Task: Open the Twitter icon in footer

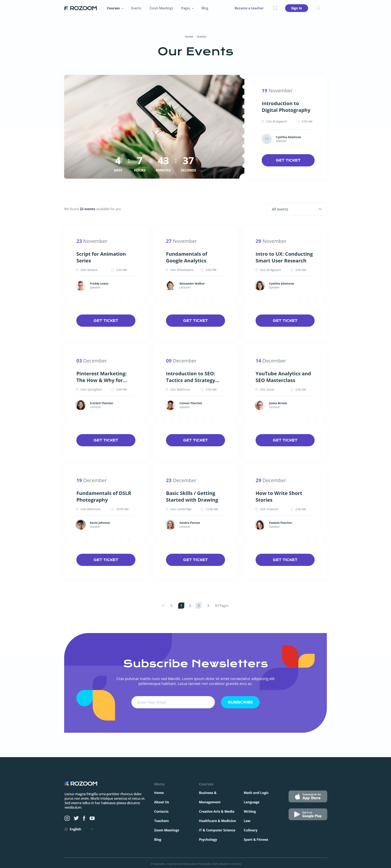Action: (76, 818)
